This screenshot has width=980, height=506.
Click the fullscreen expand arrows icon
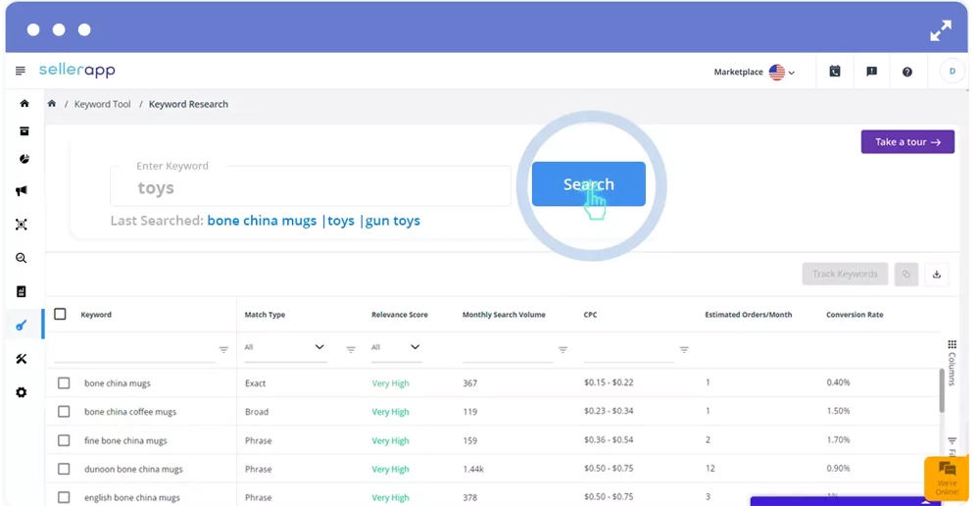pos(940,30)
